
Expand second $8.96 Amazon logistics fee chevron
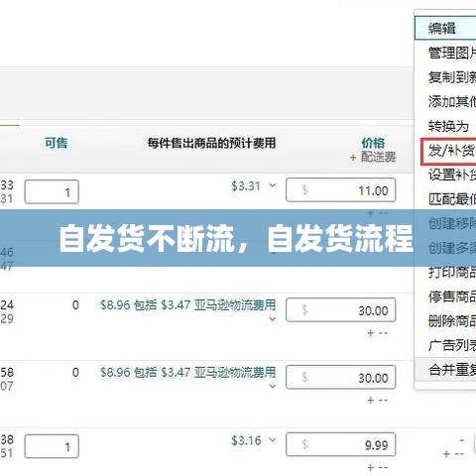[x=273, y=386]
